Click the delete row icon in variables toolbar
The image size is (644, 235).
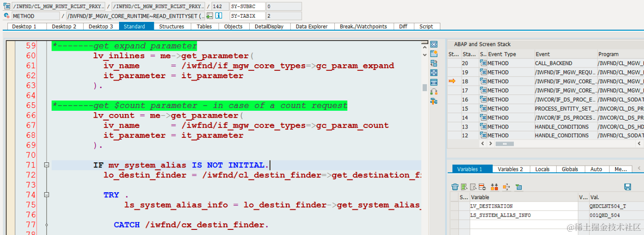pyautogui.click(x=483, y=187)
